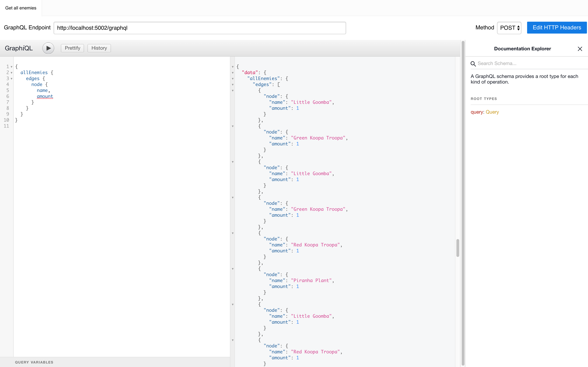Run the GraphQL query with the play button
588x367 pixels.
coord(48,48)
